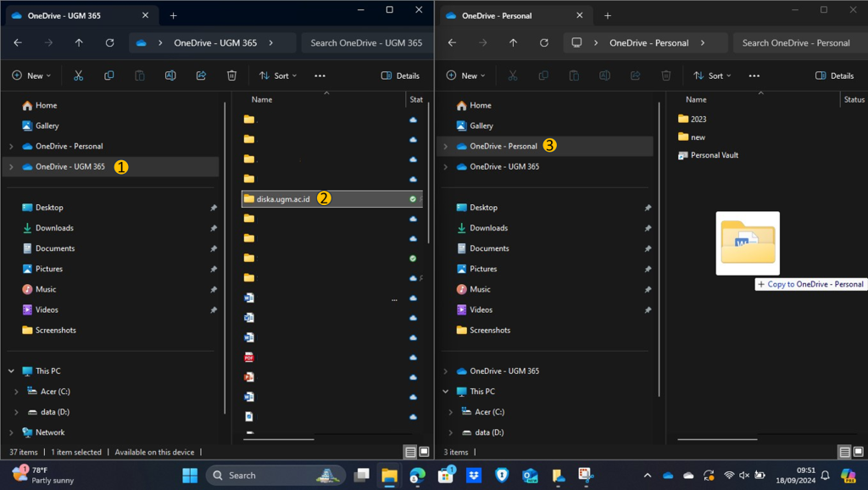The image size is (868, 490).
Task: Toggle the Details pane in Personal window
Action: click(x=834, y=75)
